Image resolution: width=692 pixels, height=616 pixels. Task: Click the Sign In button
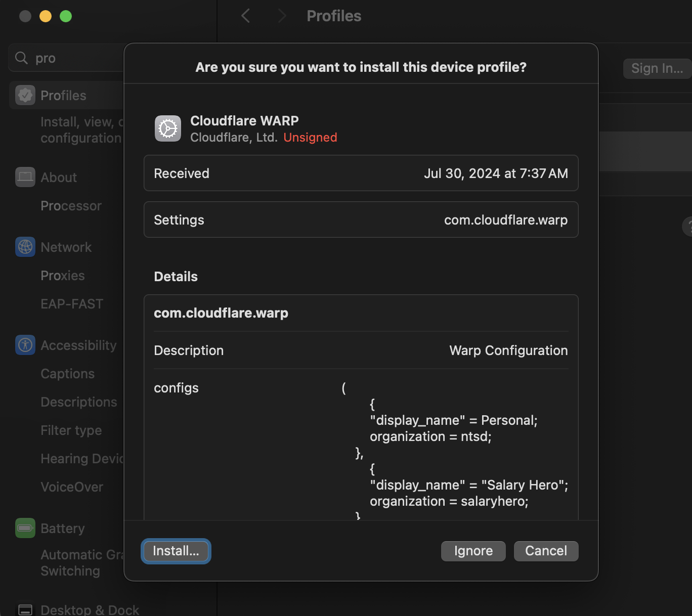coord(657,68)
